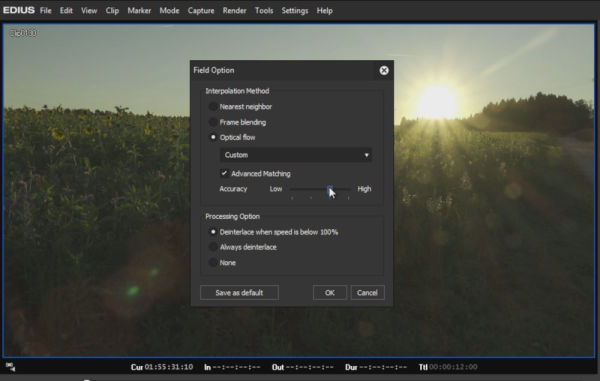Viewport: 600px width, 381px height.
Task: Open the Help menu
Action: [324, 11]
